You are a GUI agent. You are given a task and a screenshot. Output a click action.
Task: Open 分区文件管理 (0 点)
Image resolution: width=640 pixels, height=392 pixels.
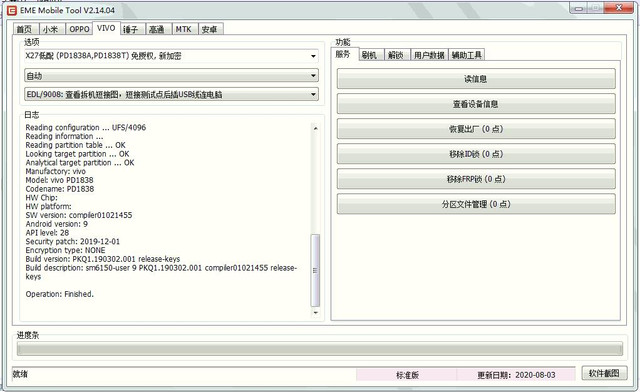tap(476, 204)
